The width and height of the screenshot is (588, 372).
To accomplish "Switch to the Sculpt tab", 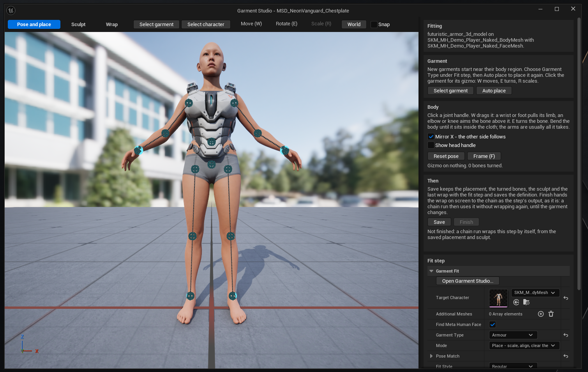I will click(x=78, y=24).
